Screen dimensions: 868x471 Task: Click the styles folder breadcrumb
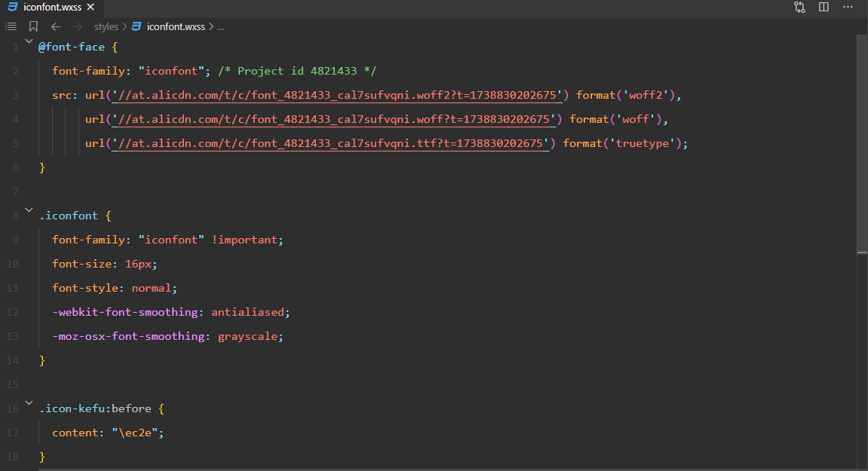(106, 26)
